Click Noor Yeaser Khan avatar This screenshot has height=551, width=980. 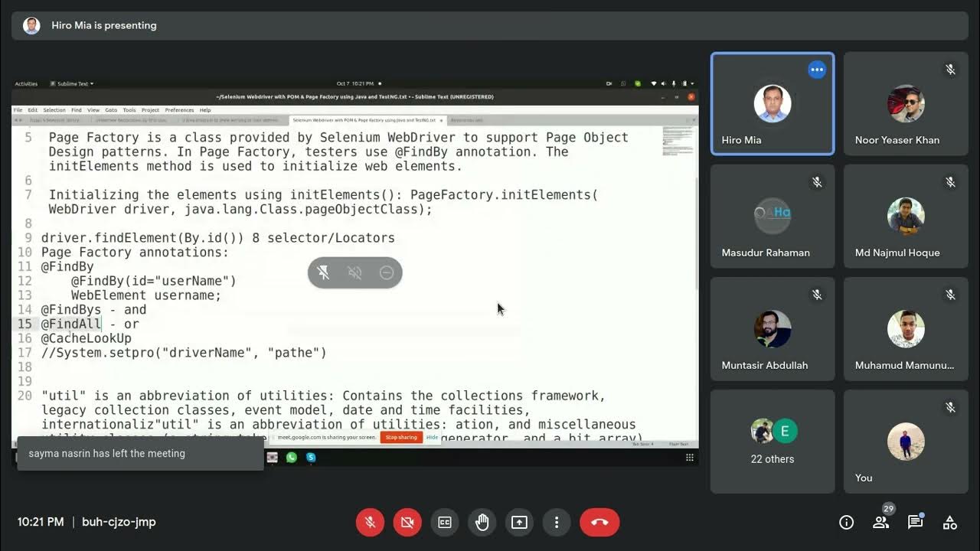pos(906,103)
